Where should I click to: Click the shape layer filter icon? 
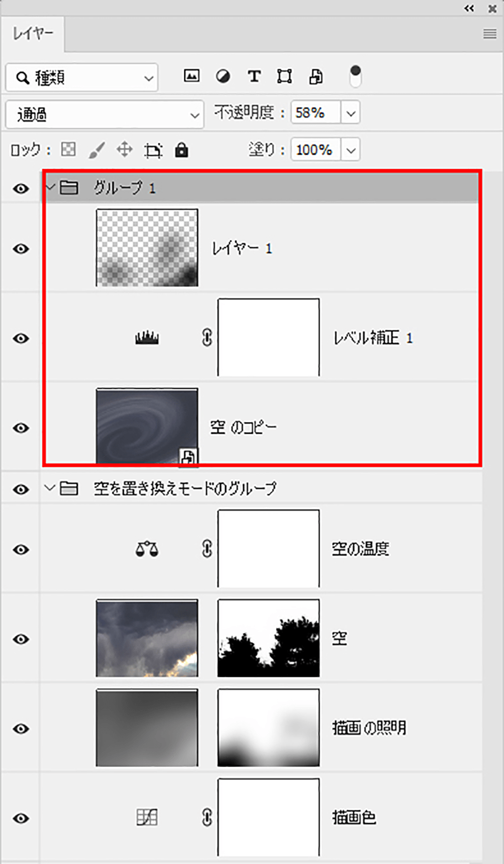coord(284,76)
